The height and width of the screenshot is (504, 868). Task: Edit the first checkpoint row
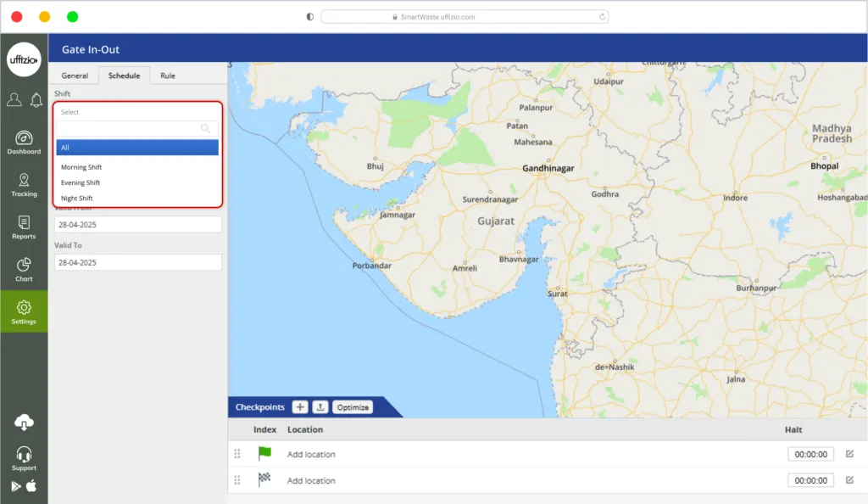[x=849, y=454]
